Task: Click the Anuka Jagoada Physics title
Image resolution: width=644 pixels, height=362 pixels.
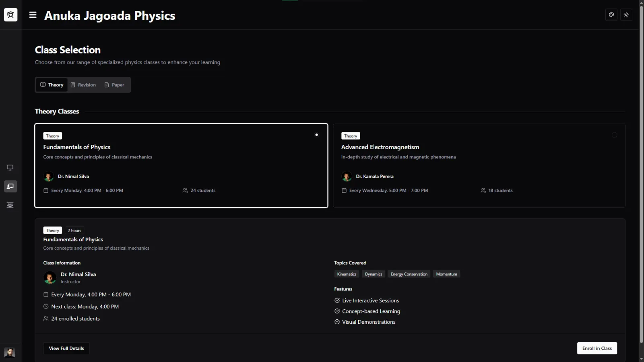Action: point(110,16)
